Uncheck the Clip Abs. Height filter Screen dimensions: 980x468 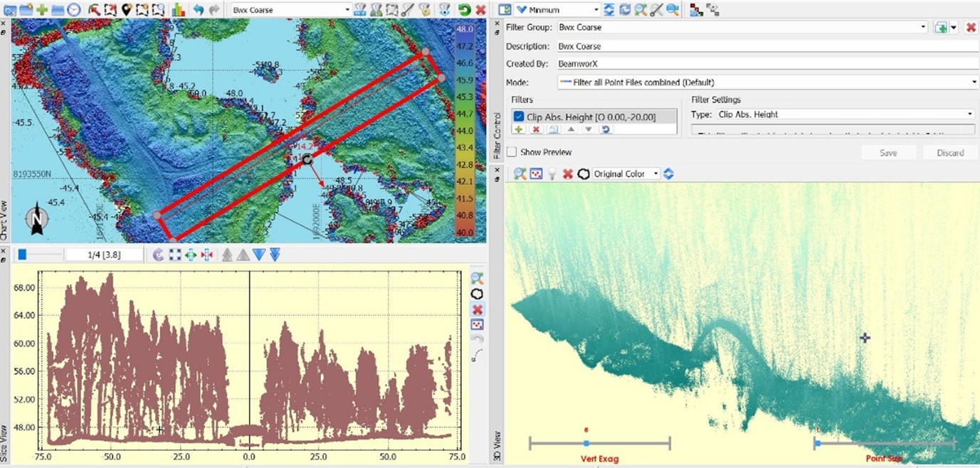(519, 117)
